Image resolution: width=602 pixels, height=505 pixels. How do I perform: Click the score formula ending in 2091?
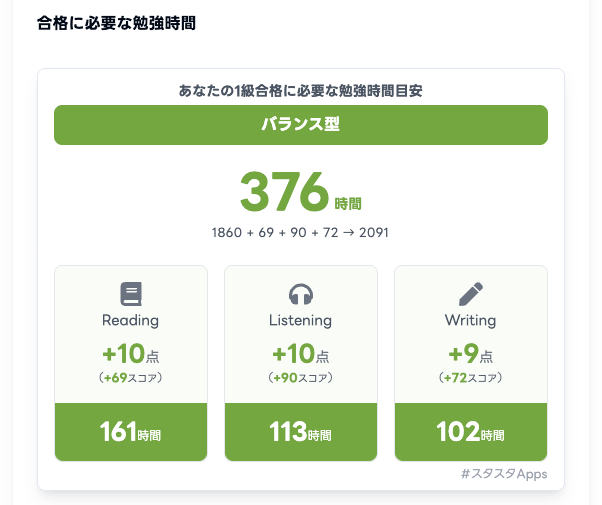click(x=300, y=232)
